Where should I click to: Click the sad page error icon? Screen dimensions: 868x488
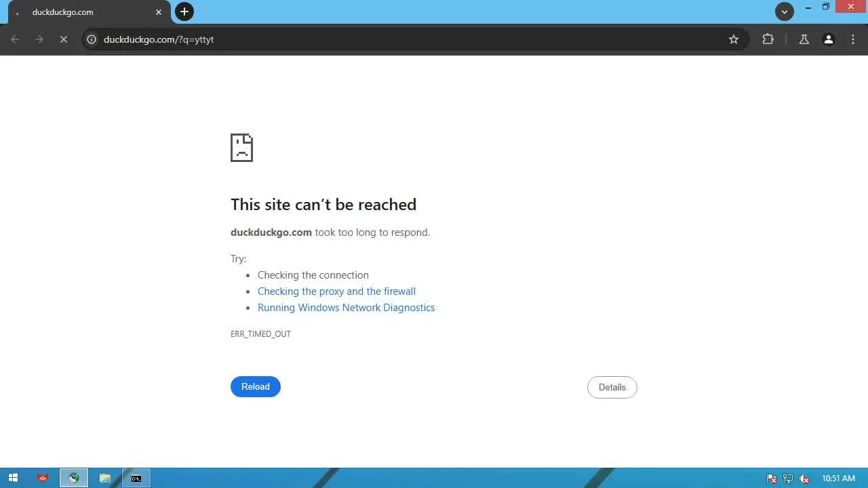tap(241, 148)
